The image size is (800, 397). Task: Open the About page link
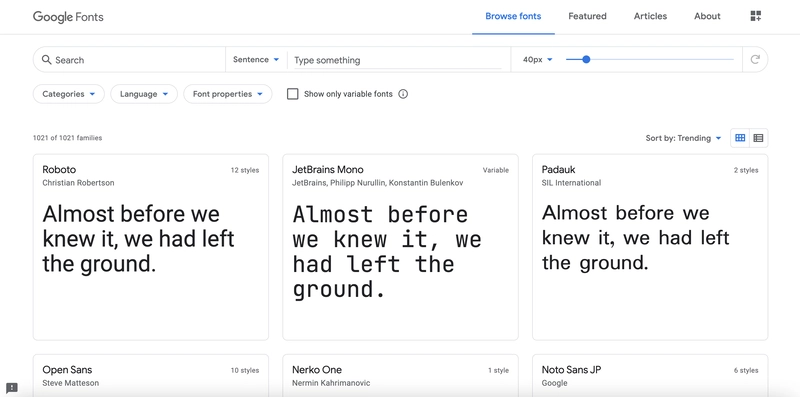point(707,16)
